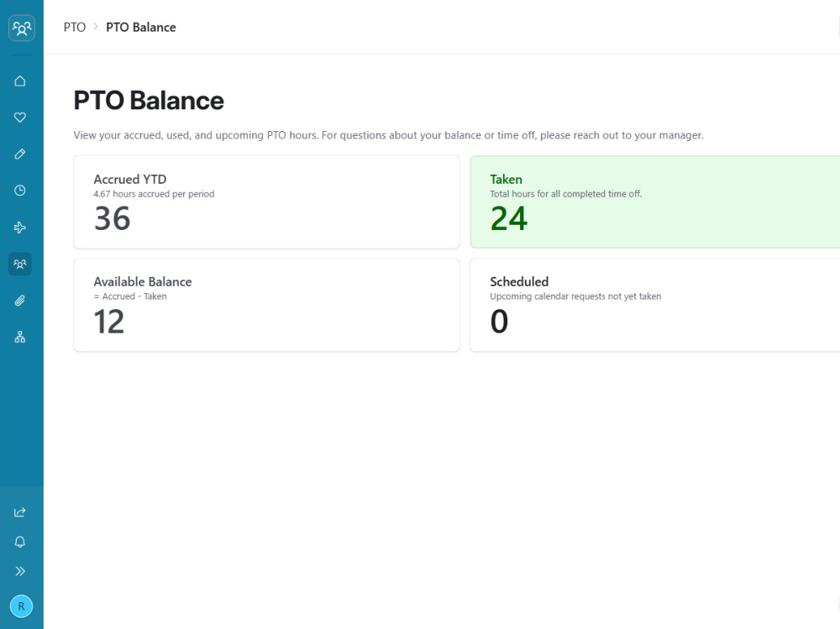Select the green Taken card
This screenshot has height=629, width=840.
[x=654, y=202]
